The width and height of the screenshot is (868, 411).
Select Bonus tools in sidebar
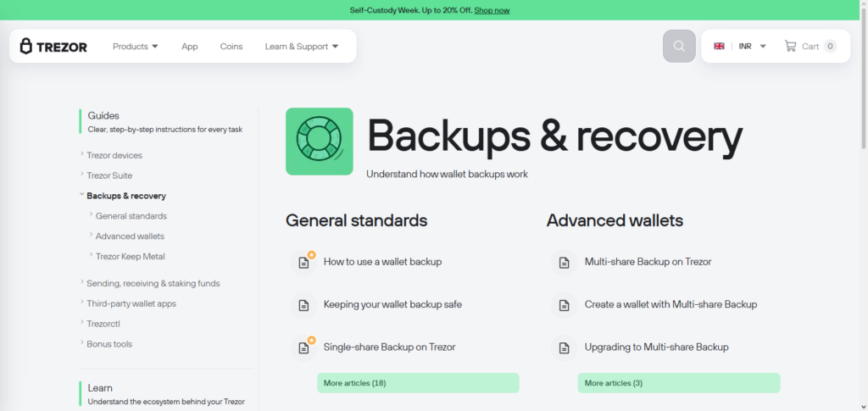(x=109, y=344)
